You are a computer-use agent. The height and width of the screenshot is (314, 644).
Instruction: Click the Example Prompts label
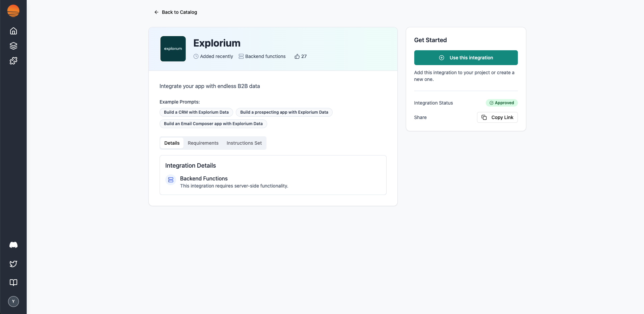tap(180, 102)
